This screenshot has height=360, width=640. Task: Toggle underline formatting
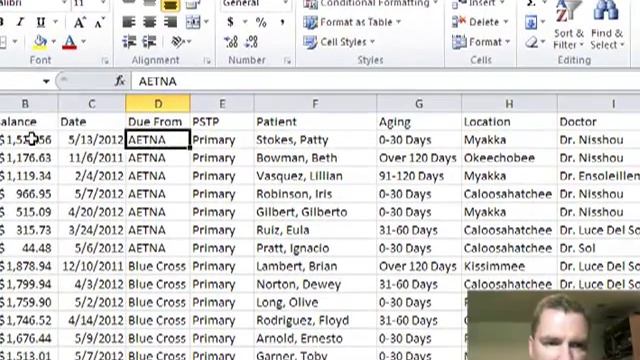click(40, 22)
